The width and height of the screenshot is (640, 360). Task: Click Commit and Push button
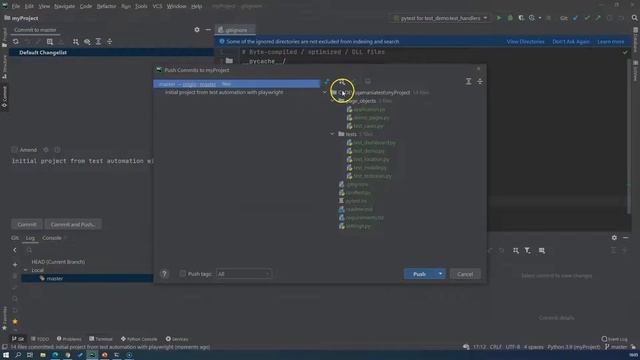point(73,224)
